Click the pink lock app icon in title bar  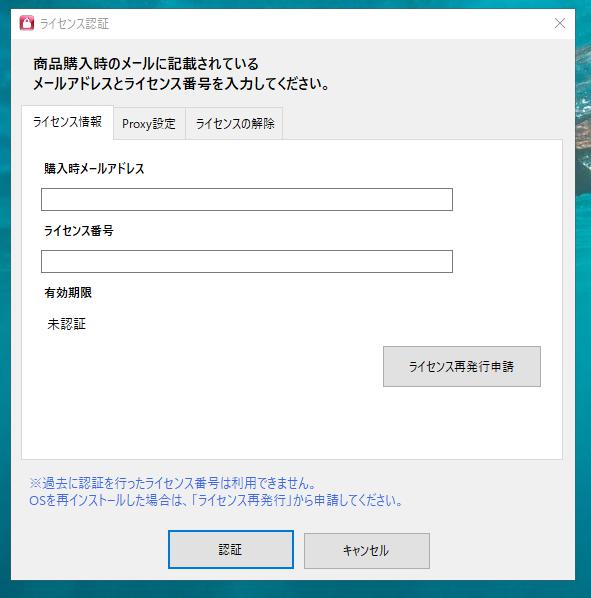point(27,23)
